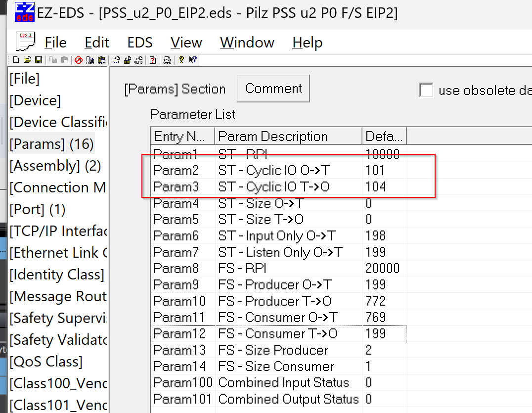Open the File menu

pyautogui.click(x=55, y=43)
